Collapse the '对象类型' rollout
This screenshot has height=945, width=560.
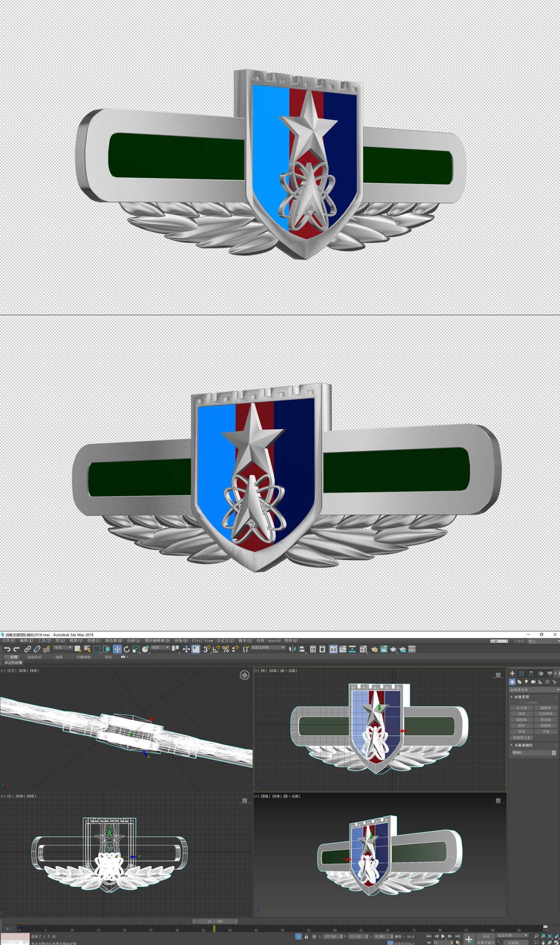click(x=521, y=697)
